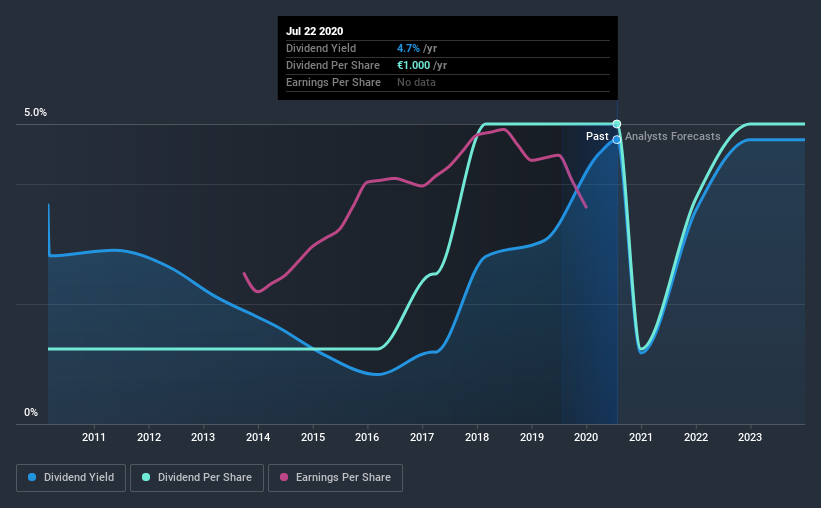
Task: Click the Jul 22 2020 tooltip date
Action: click(315, 31)
